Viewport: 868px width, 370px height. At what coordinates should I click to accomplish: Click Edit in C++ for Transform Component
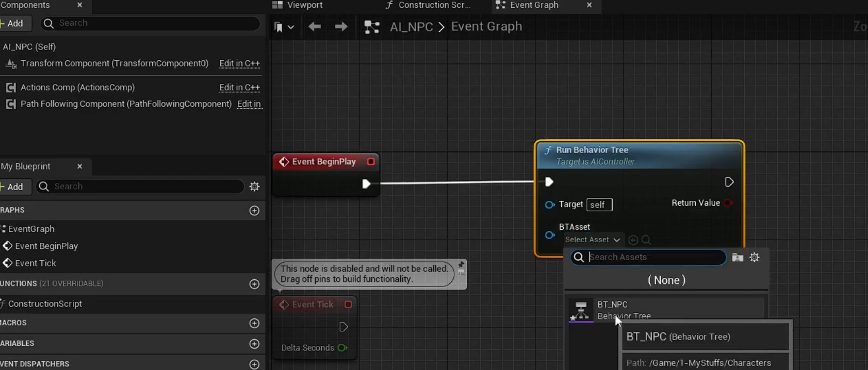239,63
